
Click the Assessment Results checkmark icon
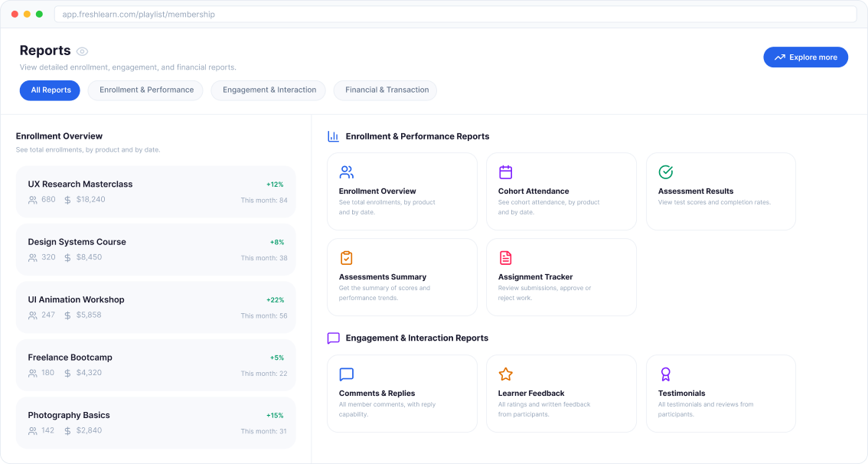pos(665,172)
